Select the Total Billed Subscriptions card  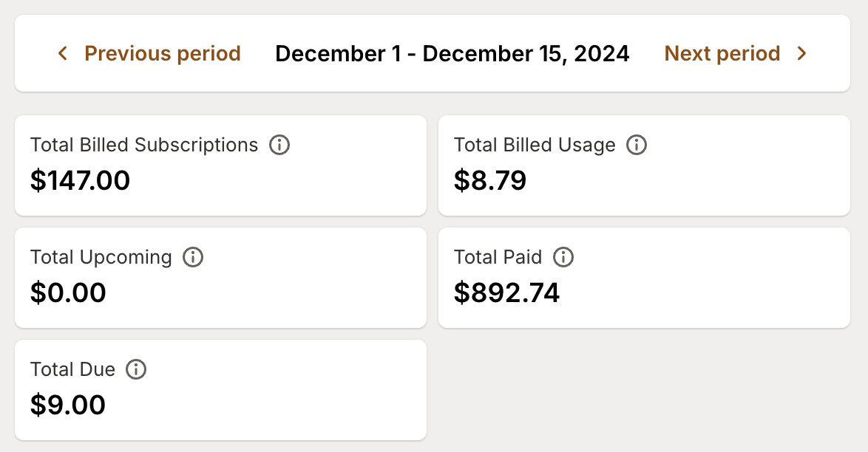220,164
